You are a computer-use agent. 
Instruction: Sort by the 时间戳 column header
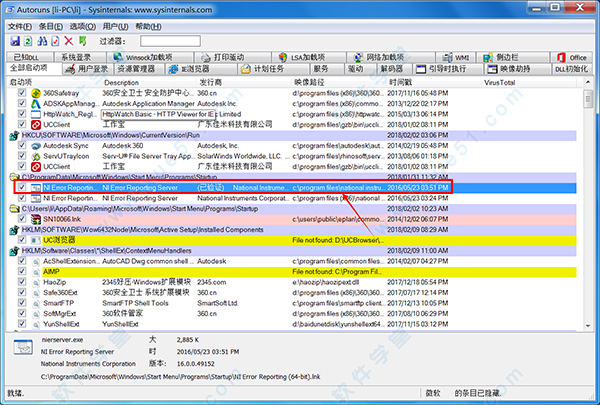pos(434,82)
